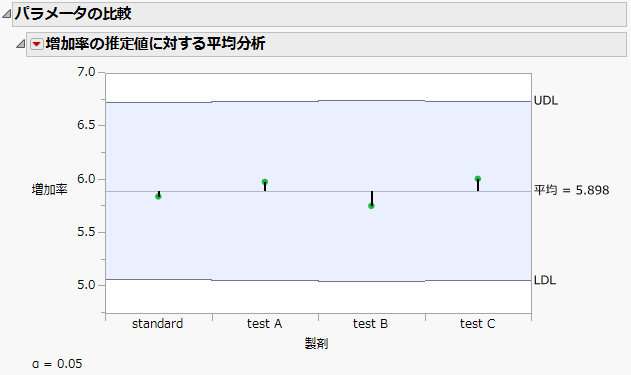The height and width of the screenshot is (375, 631).
Task: Collapse the パラメータの比較 section triangle
Action: coord(6,14)
